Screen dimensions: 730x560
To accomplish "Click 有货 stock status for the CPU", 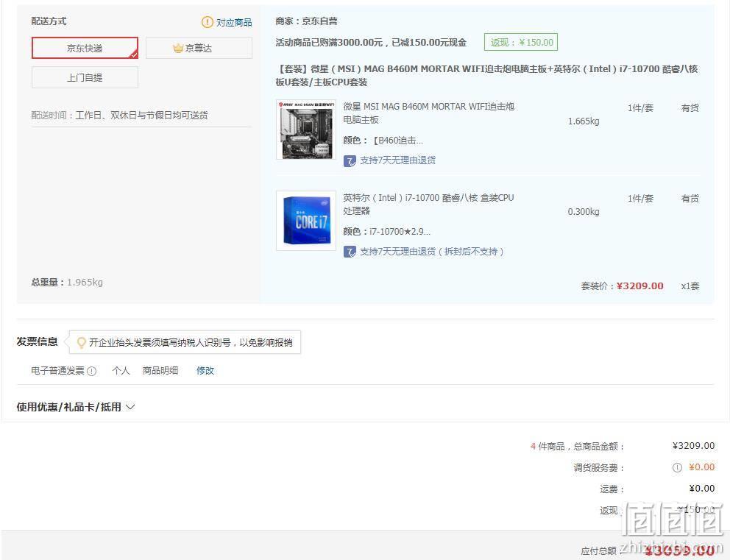I will (690, 198).
